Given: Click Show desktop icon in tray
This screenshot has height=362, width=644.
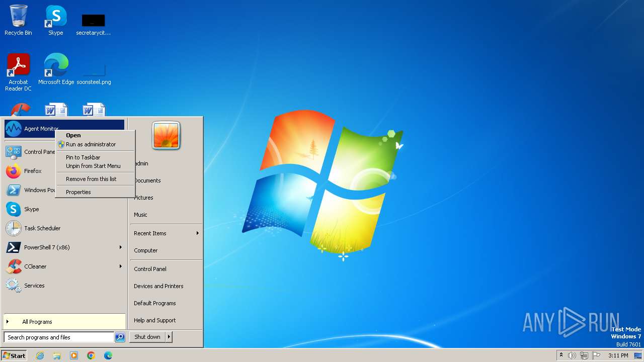Looking at the screenshot, I should 638,355.
